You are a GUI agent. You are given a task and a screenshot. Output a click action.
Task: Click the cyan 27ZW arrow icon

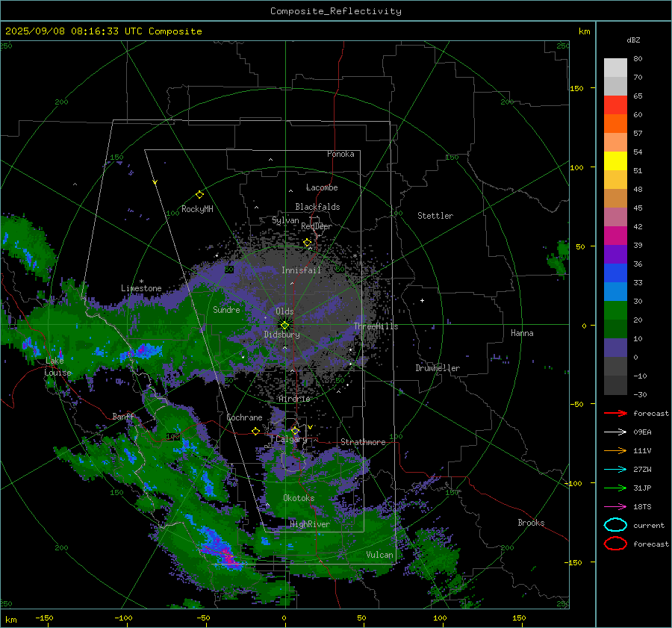click(x=615, y=470)
